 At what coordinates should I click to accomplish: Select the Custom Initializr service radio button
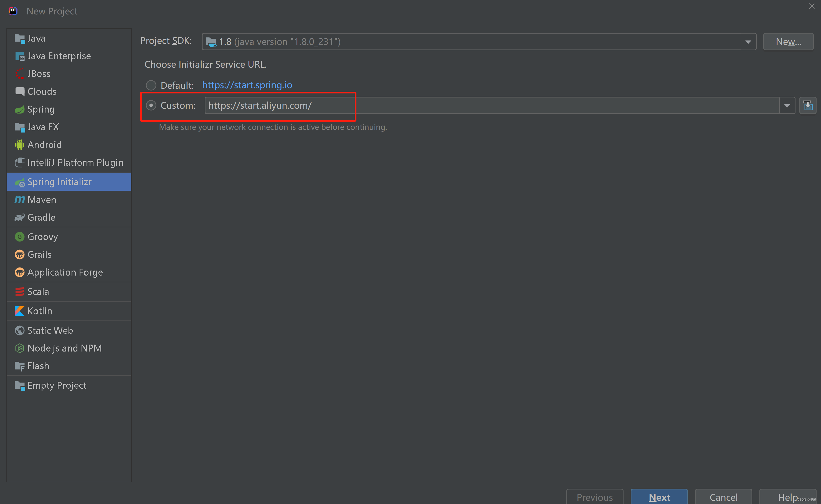[x=151, y=105]
